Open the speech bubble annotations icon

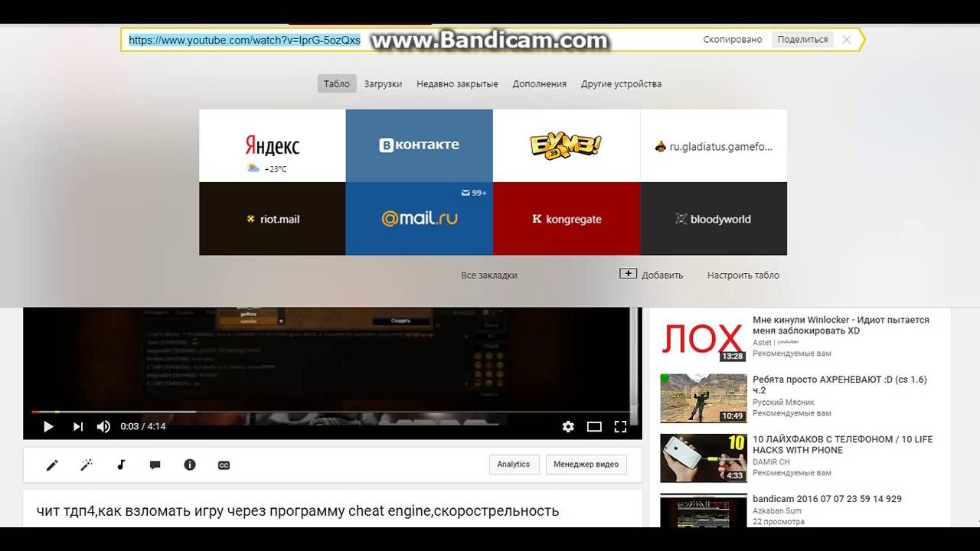tap(155, 465)
